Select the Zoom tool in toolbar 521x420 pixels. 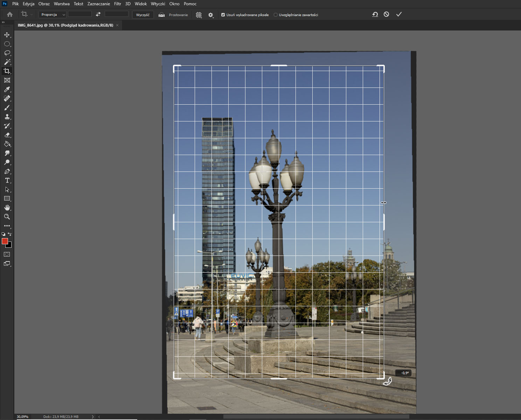(x=7, y=217)
